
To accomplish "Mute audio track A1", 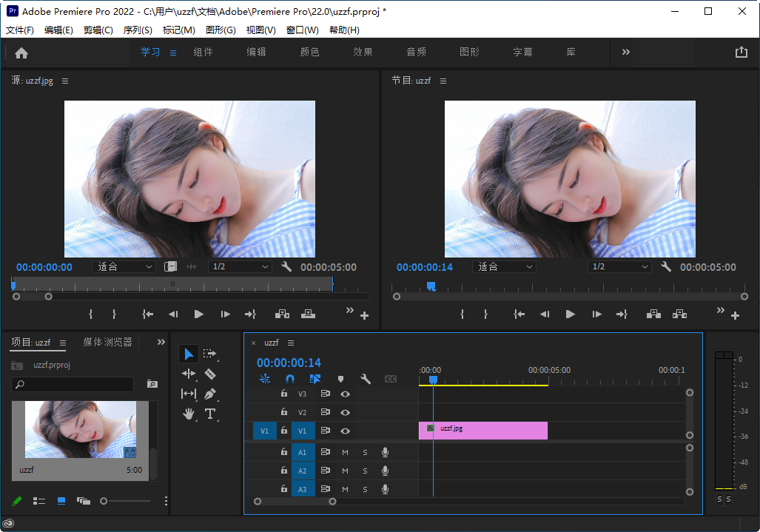I will pyautogui.click(x=345, y=452).
